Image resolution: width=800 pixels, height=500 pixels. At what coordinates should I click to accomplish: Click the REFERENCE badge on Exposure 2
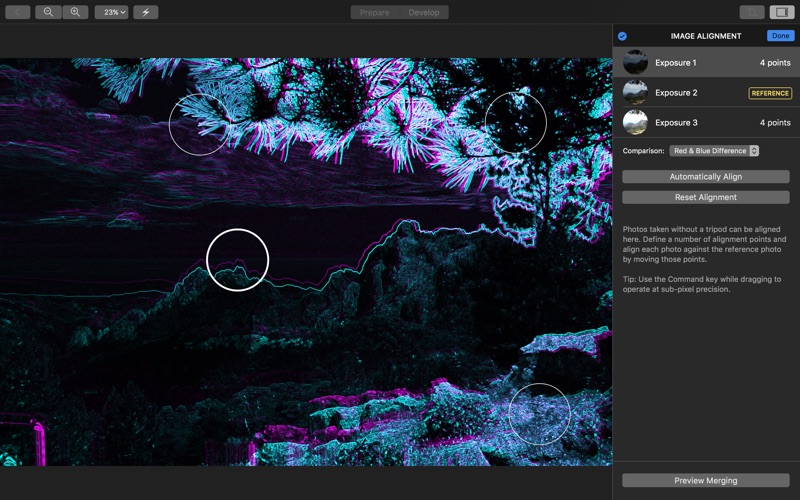tap(769, 93)
